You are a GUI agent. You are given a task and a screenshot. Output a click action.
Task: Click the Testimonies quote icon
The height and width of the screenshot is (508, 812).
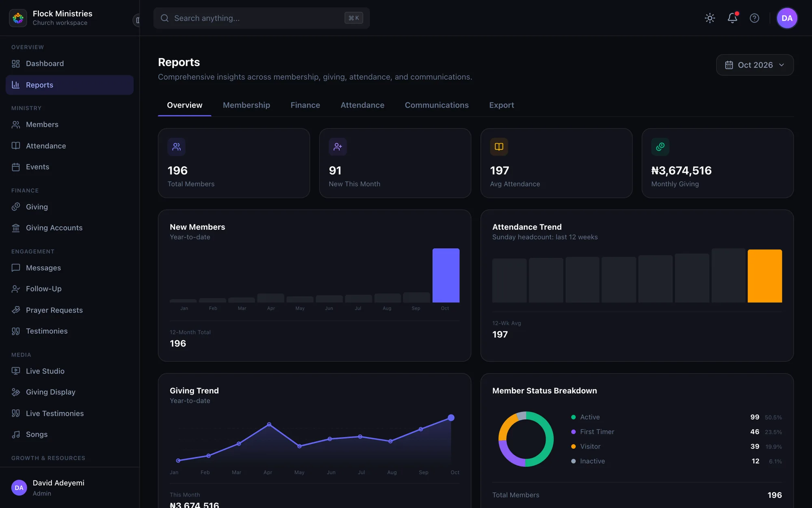tap(16, 331)
